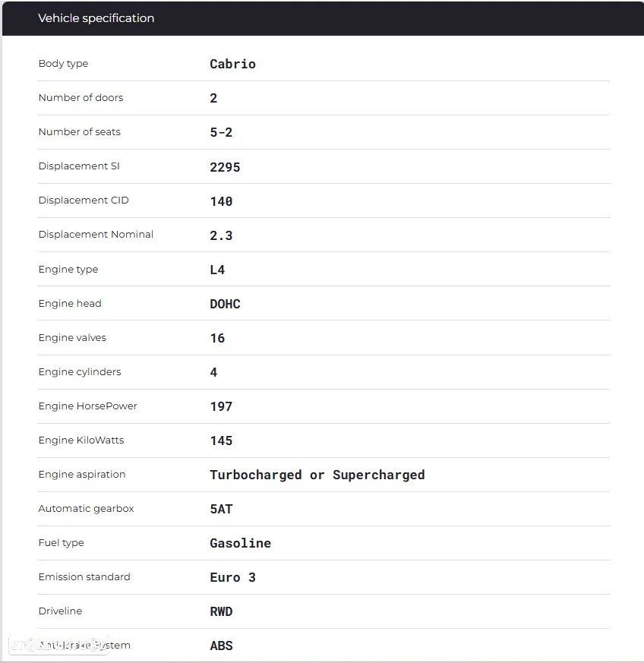Select the 5AT automatic gearbox value
This screenshot has width=644, height=663.
[221, 509]
